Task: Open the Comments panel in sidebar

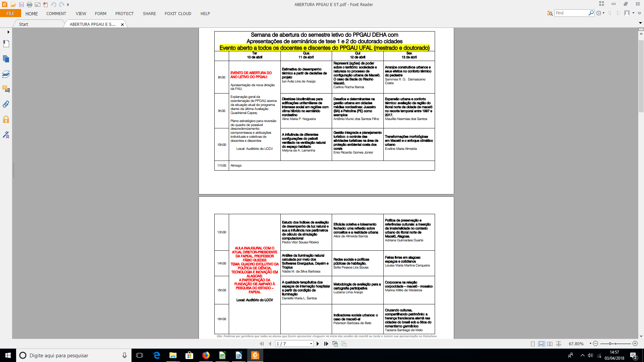Action: click(6, 89)
